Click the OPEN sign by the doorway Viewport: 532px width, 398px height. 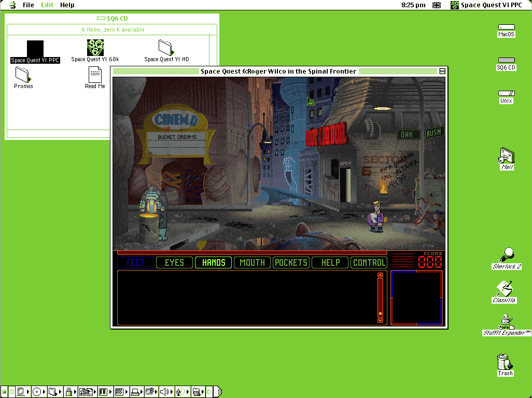(x=345, y=163)
